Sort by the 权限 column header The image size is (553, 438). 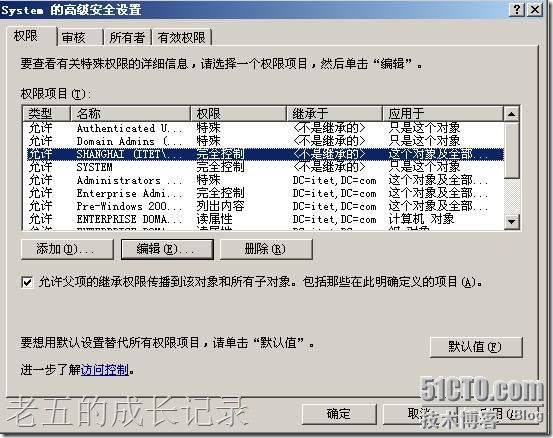tap(238, 114)
